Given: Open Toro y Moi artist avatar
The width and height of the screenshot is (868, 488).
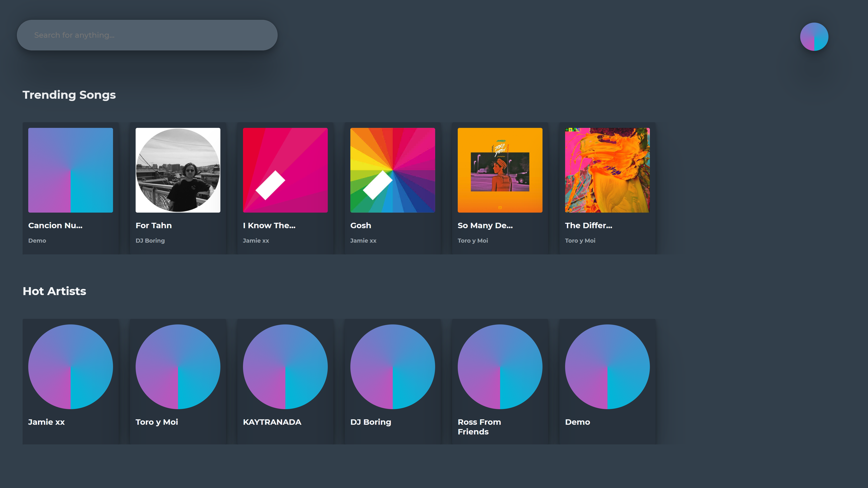Looking at the screenshot, I should (178, 366).
